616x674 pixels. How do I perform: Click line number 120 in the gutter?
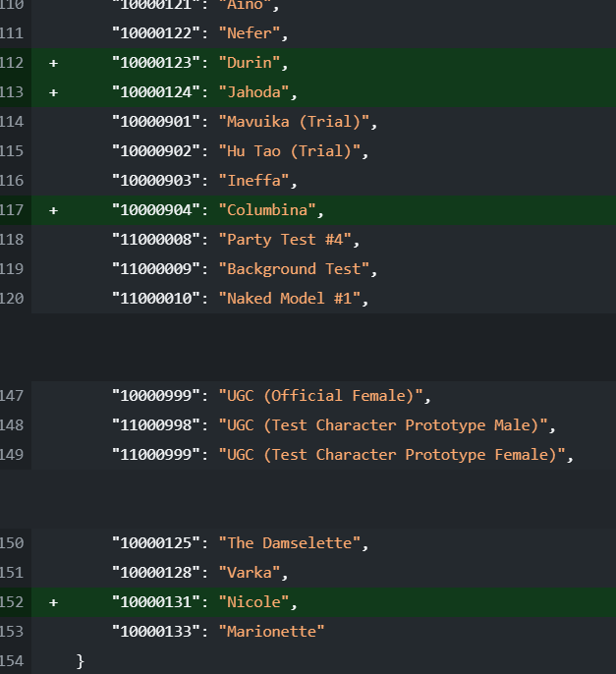12,299
